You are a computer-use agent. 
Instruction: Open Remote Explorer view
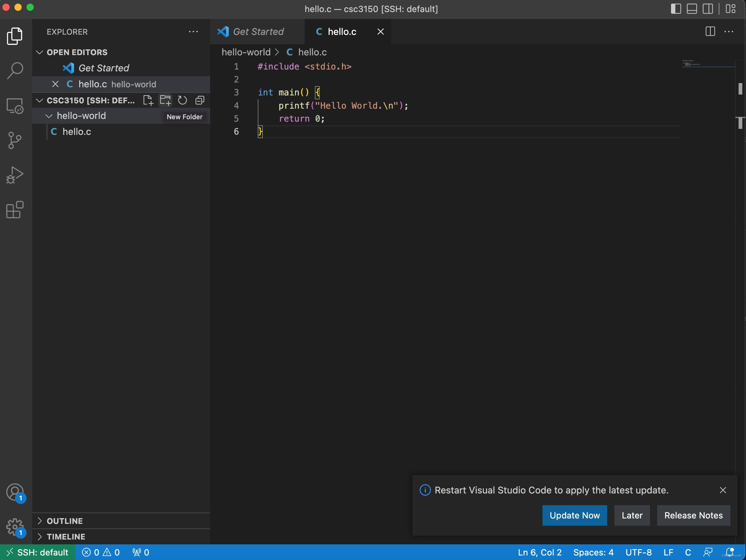pos(15,106)
